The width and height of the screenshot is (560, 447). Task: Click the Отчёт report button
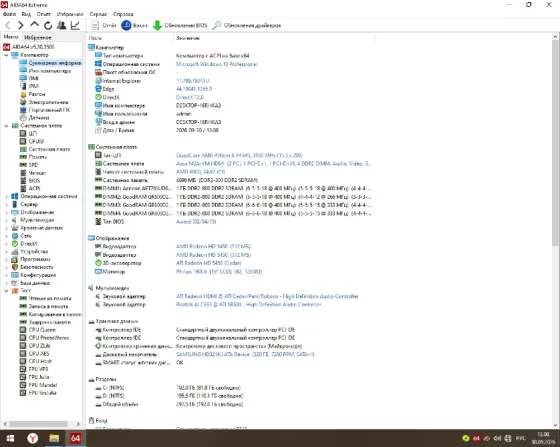coord(104,25)
